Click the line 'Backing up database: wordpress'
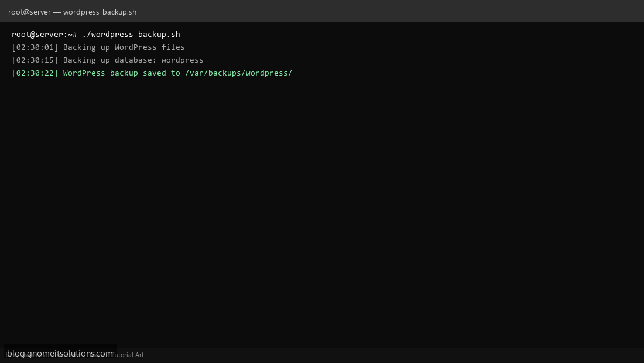The width and height of the screenshot is (644, 363). click(x=108, y=60)
